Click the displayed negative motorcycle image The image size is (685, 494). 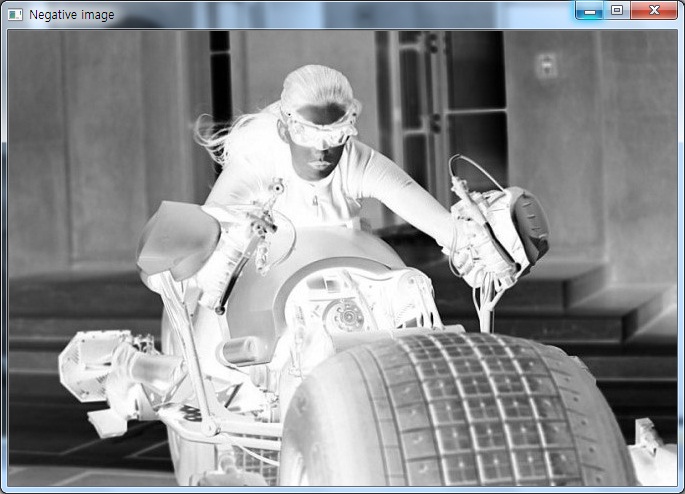[342, 258]
